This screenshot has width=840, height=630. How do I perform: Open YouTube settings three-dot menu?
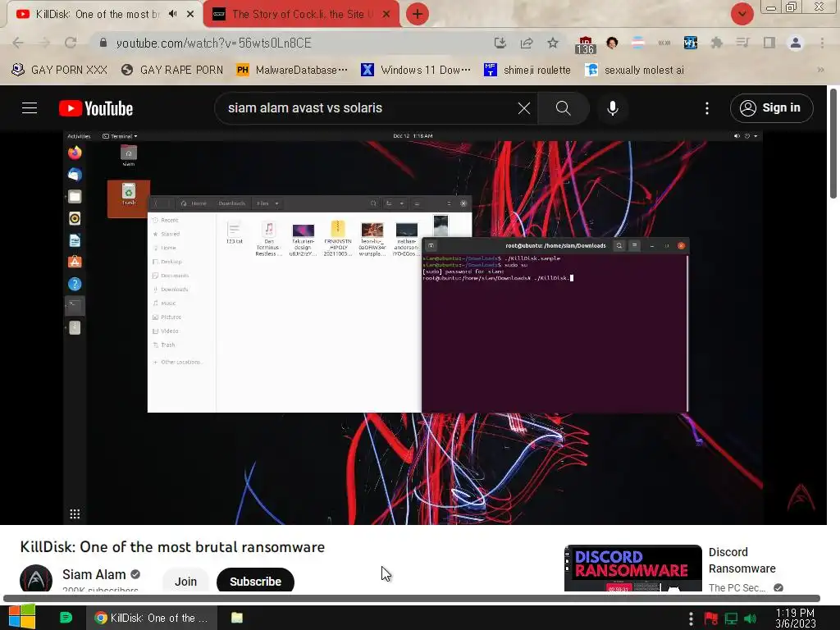click(x=706, y=108)
